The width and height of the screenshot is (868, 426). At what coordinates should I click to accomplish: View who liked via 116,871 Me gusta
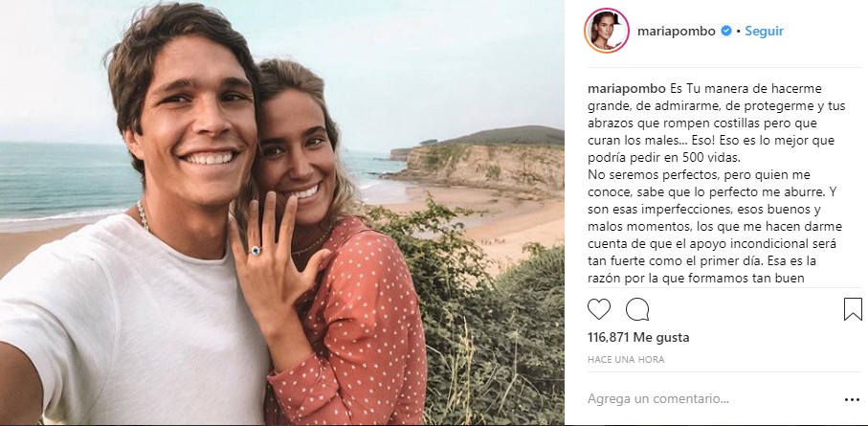point(638,337)
